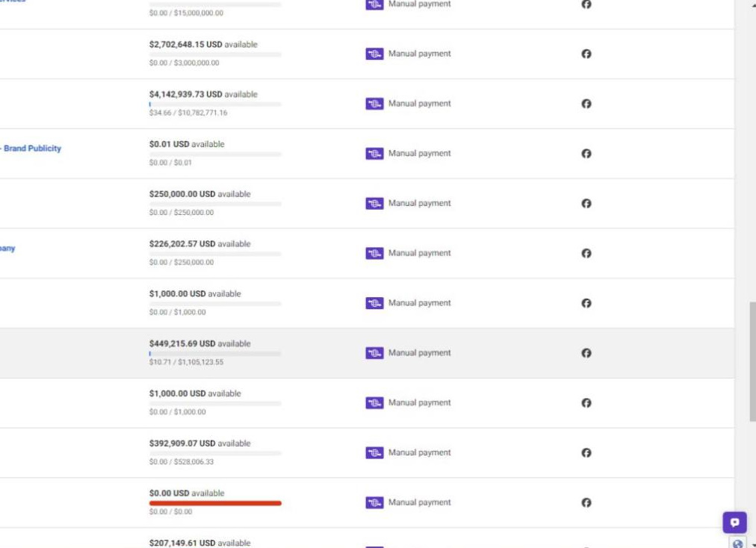The image size is (756, 548).
Task: Click Facebook icon in the $2,702,648.15 row
Action: click(x=586, y=54)
